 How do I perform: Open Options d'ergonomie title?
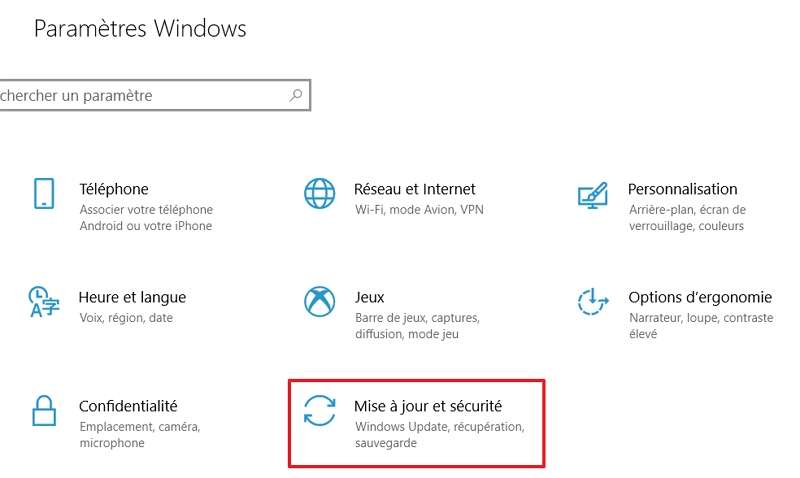[700, 297]
